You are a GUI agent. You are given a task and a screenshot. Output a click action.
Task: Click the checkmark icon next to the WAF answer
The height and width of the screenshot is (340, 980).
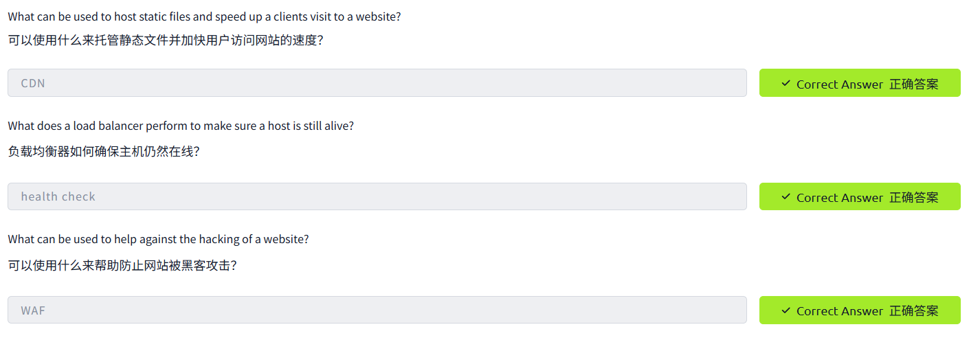coord(786,310)
